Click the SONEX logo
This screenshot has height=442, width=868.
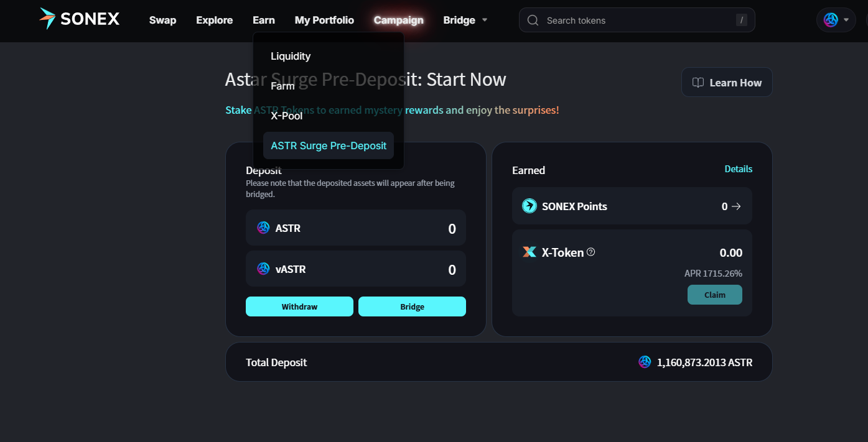(x=79, y=19)
